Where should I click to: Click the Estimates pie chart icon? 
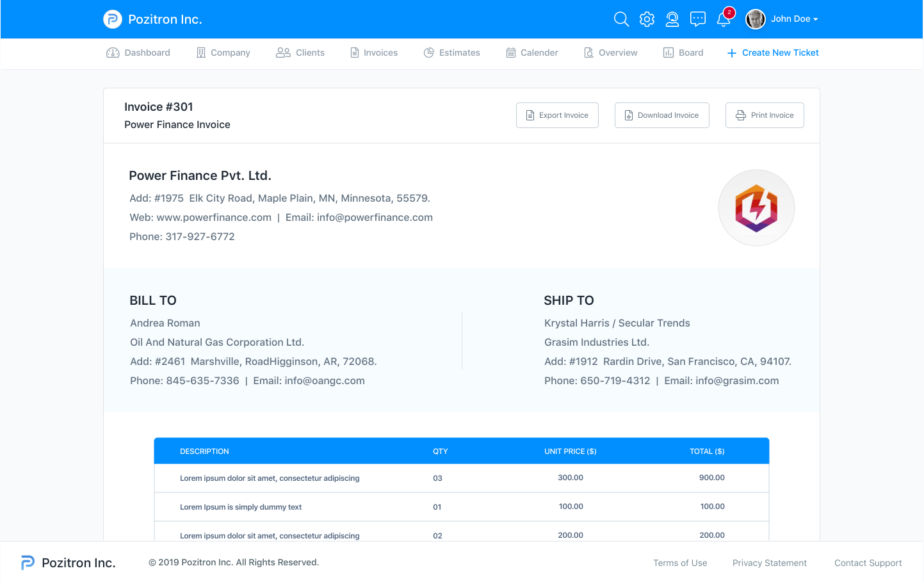tap(429, 53)
